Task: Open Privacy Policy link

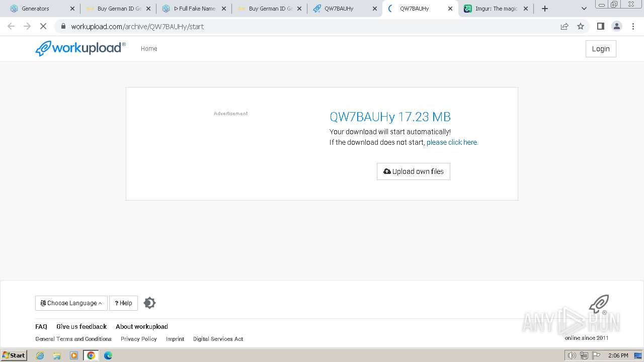Action: click(x=139, y=339)
